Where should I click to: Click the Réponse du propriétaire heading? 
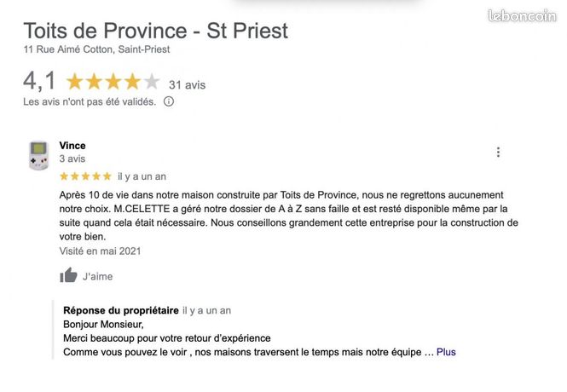[121, 310]
